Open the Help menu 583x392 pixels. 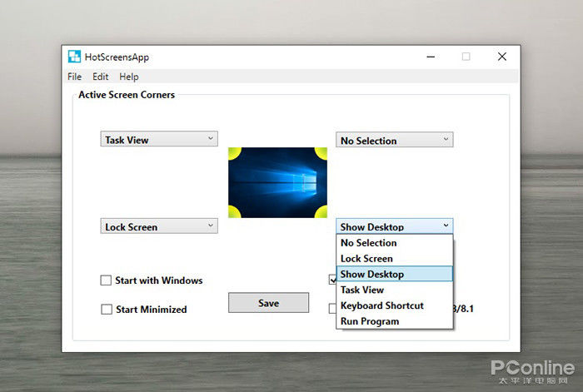[x=128, y=77]
